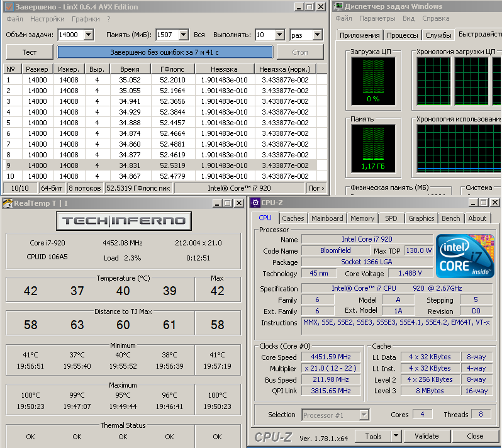Click the Intel Core i7 logo

[464, 256]
